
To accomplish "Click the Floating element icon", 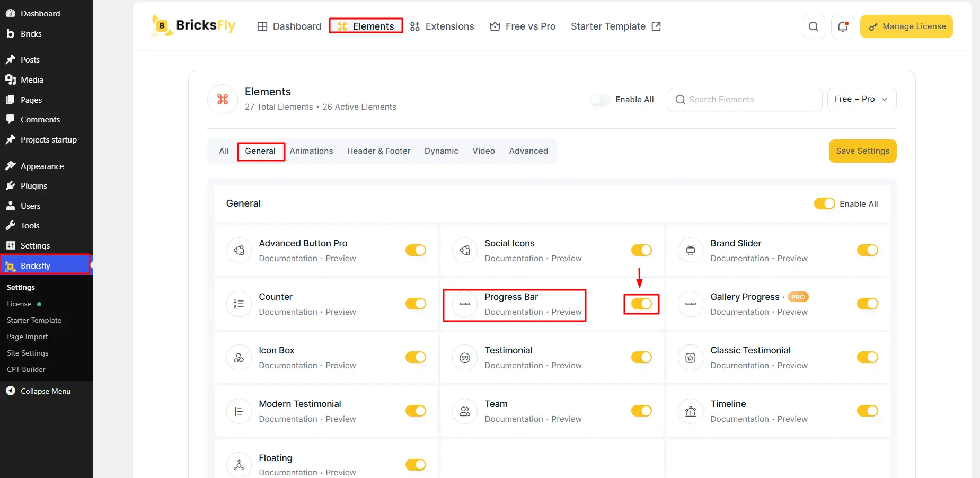I will [x=239, y=465].
